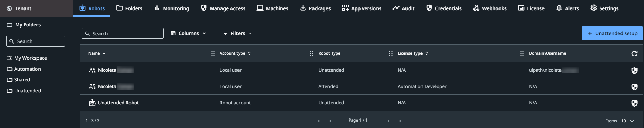Select the Tenant context in sidebar
Screen dimensions: 644x128
[x=36, y=8]
